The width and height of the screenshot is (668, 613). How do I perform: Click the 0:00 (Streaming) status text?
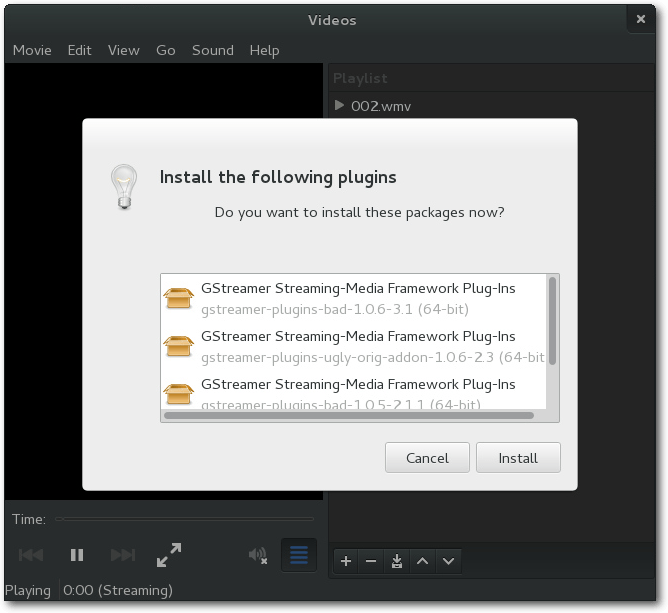tap(118, 590)
